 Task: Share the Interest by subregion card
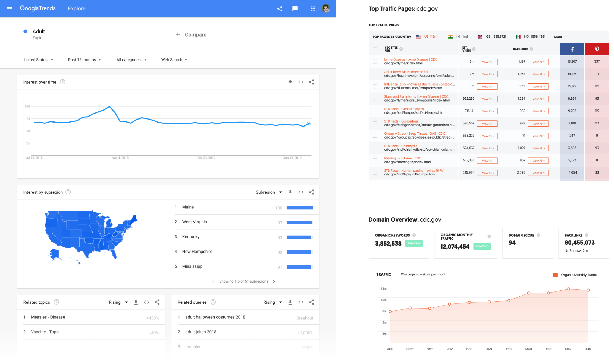tap(311, 192)
